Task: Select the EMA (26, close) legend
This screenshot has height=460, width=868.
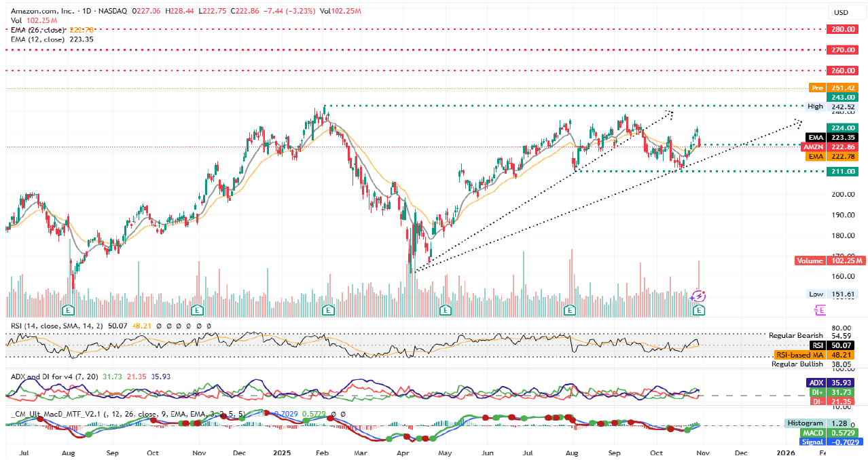Action: pyautogui.click(x=38, y=30)
